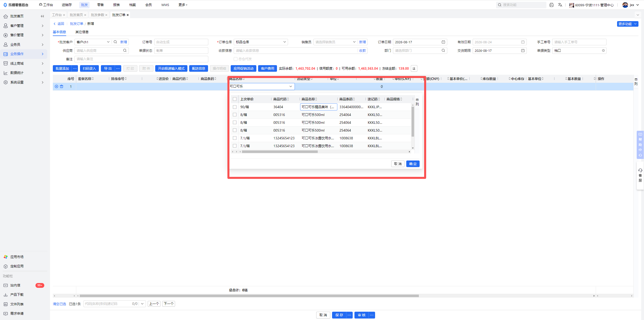This screenshot has height=320, width=644.
Task: Click the language translation icon
Action: coord(560,5)
